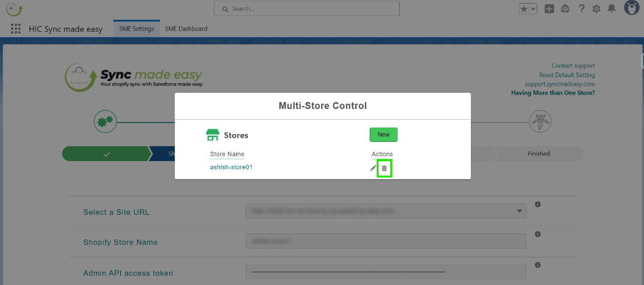Click Having More than One Store link
The height and width of the screenshot is (285, 644).
click(x=553, y=93)
